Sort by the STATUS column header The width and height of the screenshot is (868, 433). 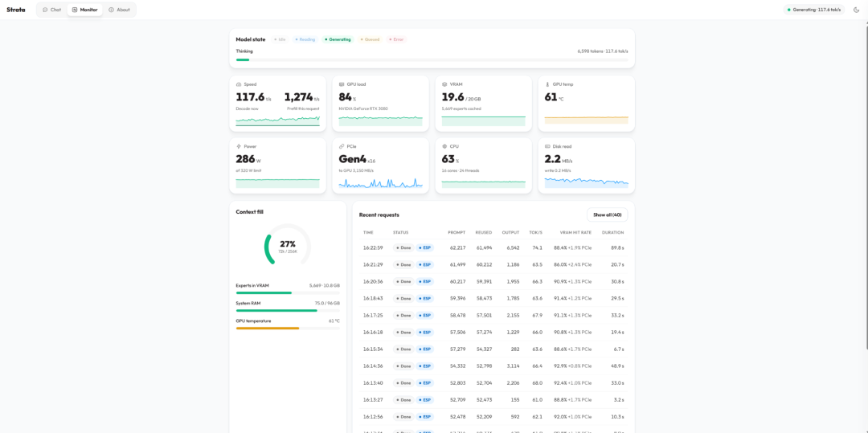pos(401,233)
